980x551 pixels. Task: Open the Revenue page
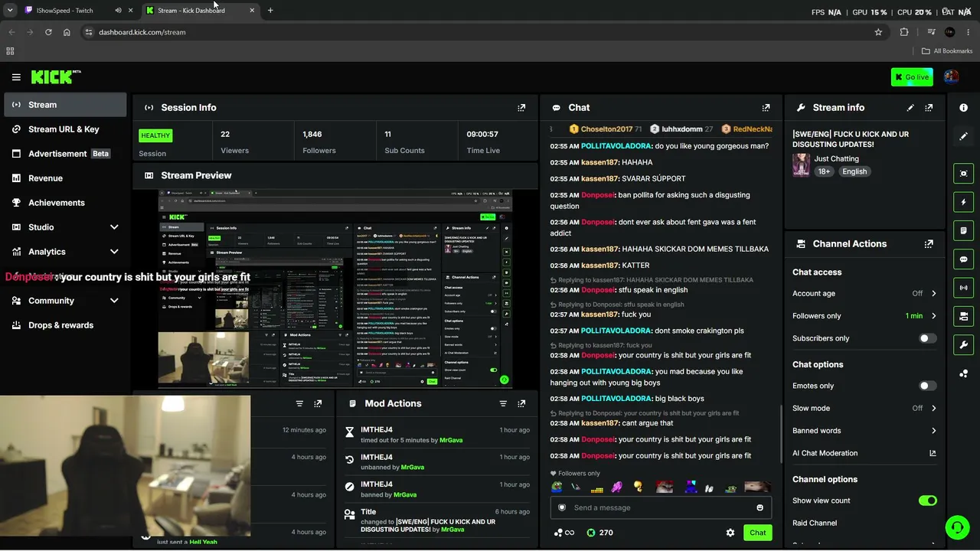pyautogui.click(x=66, y=178)
